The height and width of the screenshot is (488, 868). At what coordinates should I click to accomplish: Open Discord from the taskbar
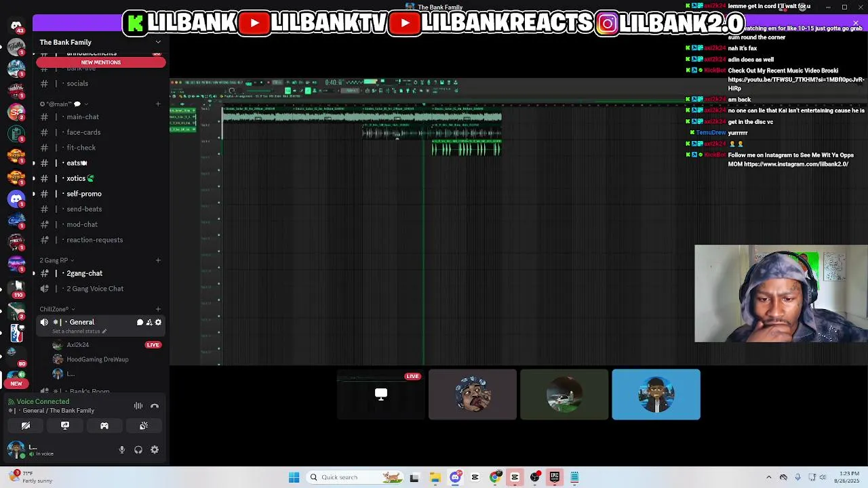pos(455,477)
